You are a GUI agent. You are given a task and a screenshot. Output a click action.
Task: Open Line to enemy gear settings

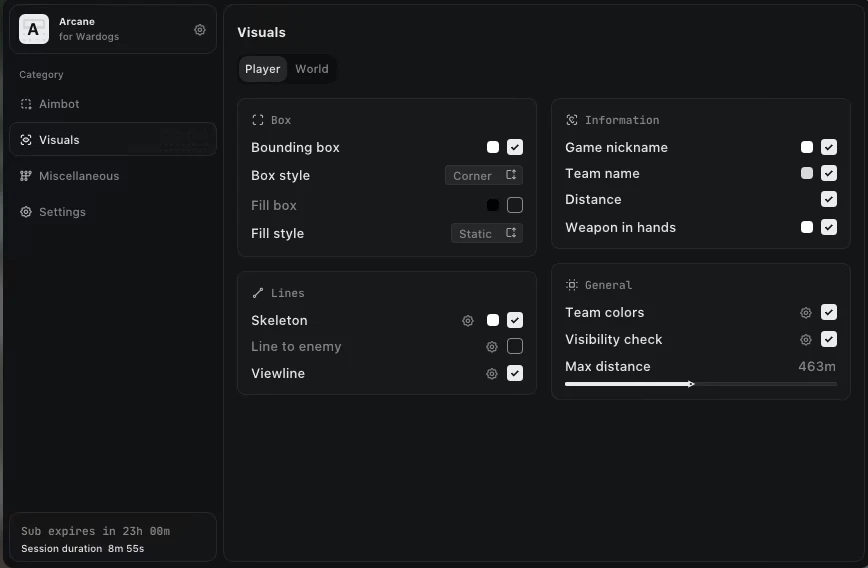point(492,347)
